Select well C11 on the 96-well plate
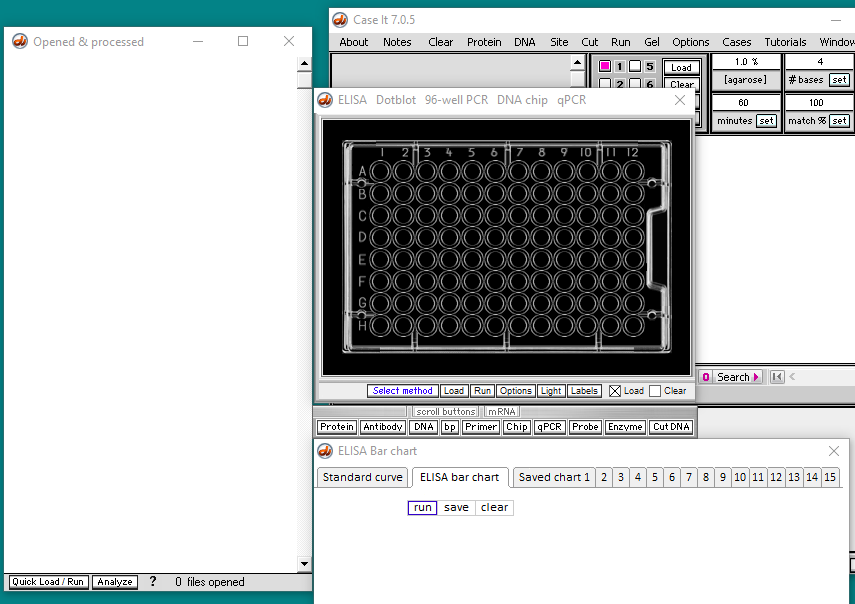 point(610,215)
